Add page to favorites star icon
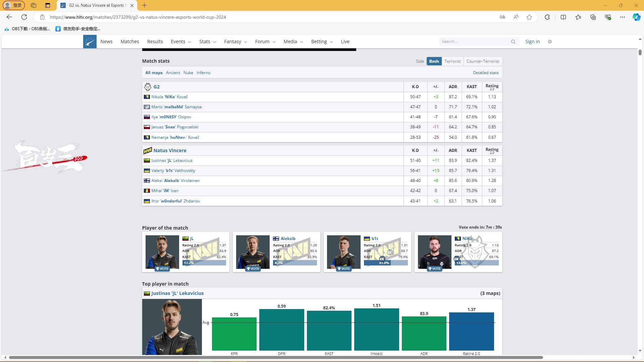 point(529,17)
